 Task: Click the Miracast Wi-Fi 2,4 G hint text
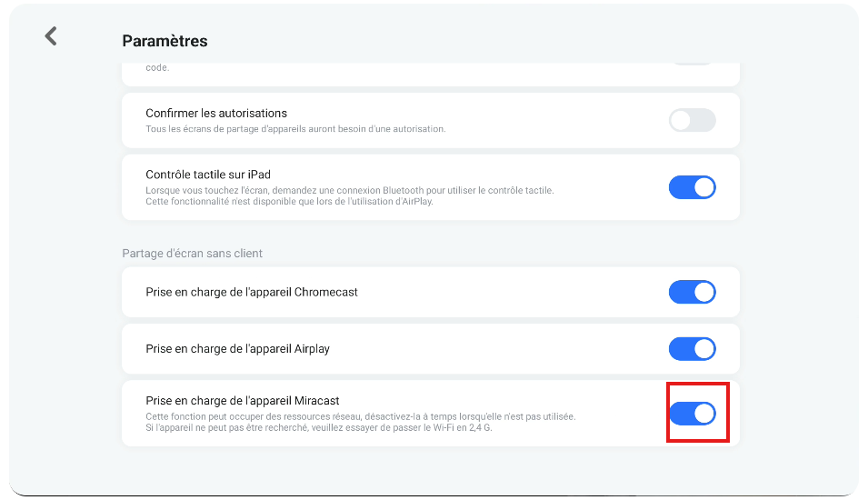point(319,427)
